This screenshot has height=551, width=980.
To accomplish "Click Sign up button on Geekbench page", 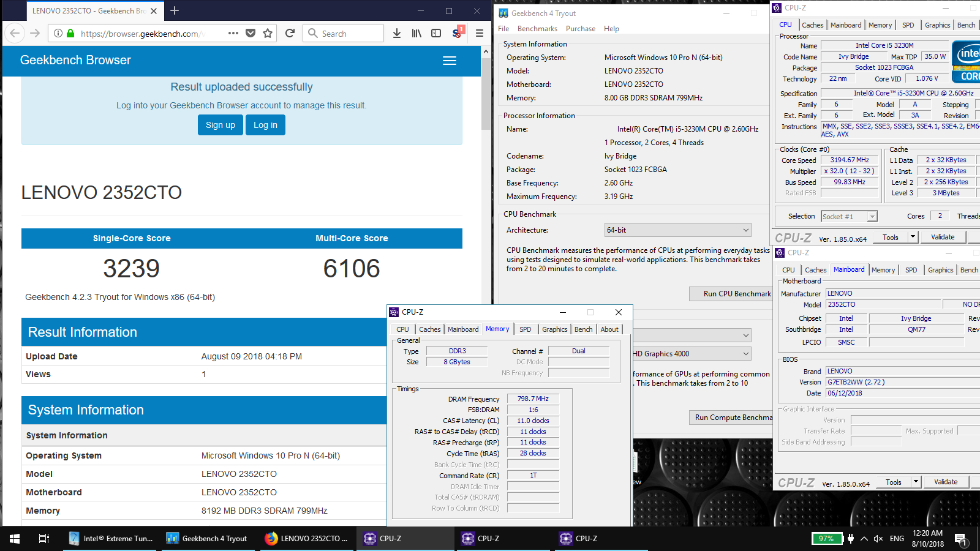I will (221, 125).
